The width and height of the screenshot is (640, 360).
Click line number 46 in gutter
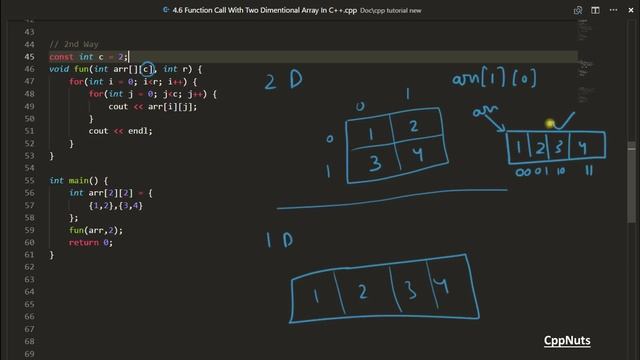29,69
